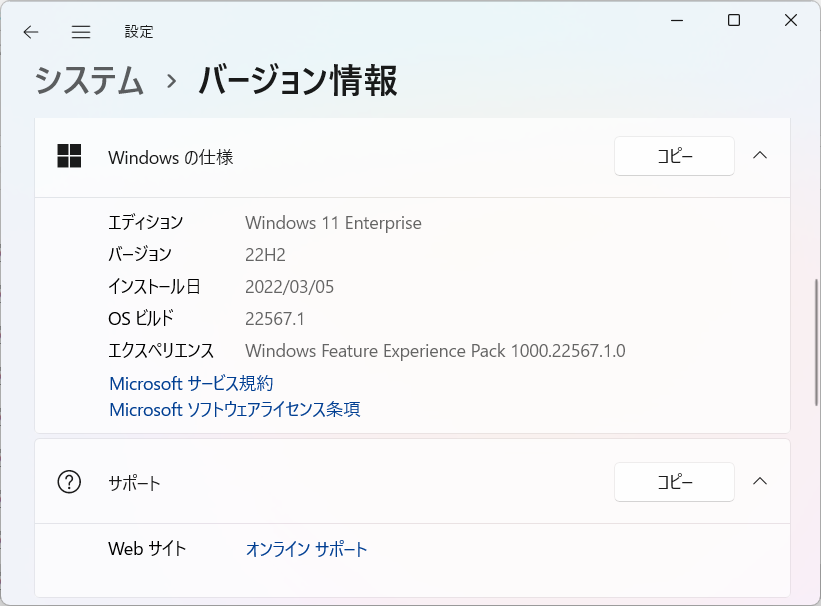Maximize the settings window
Image resolution: width=821 pixels, height=606 pixels.
pos(734,20)
